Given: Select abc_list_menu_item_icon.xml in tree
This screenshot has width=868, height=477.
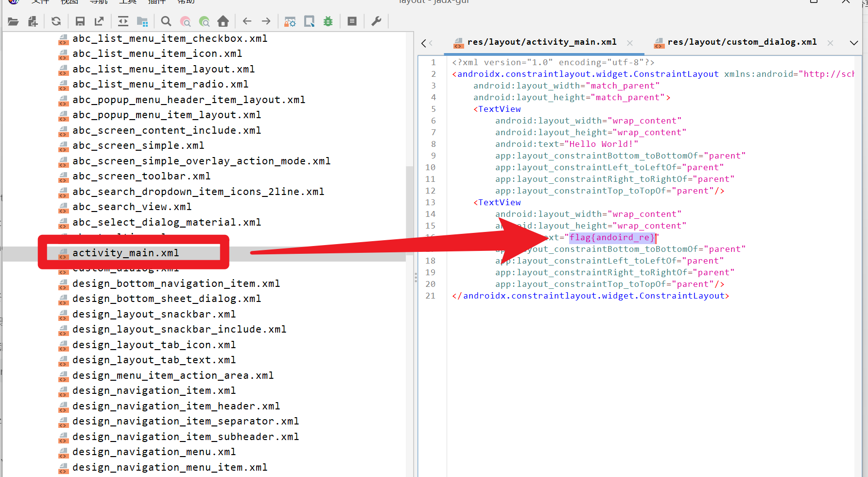Looking at the screenshot, I should 157,53.
